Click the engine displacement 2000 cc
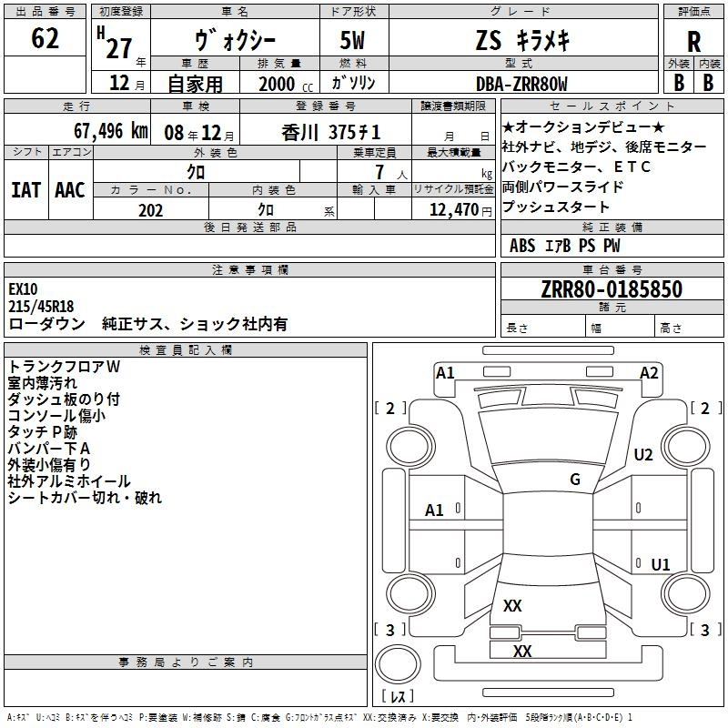The height and width of the screenshot is (728, 728). [x=286, y=84]
